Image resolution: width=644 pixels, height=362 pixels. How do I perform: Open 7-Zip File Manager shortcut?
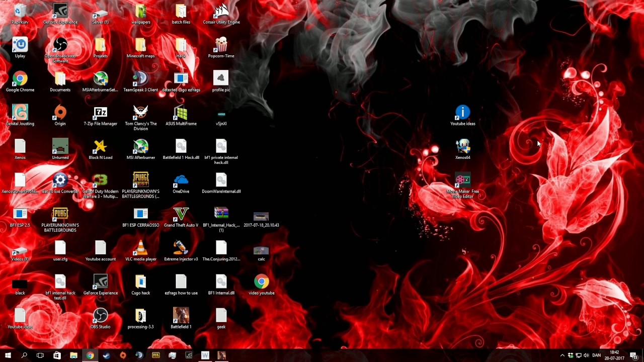[100, 115]
